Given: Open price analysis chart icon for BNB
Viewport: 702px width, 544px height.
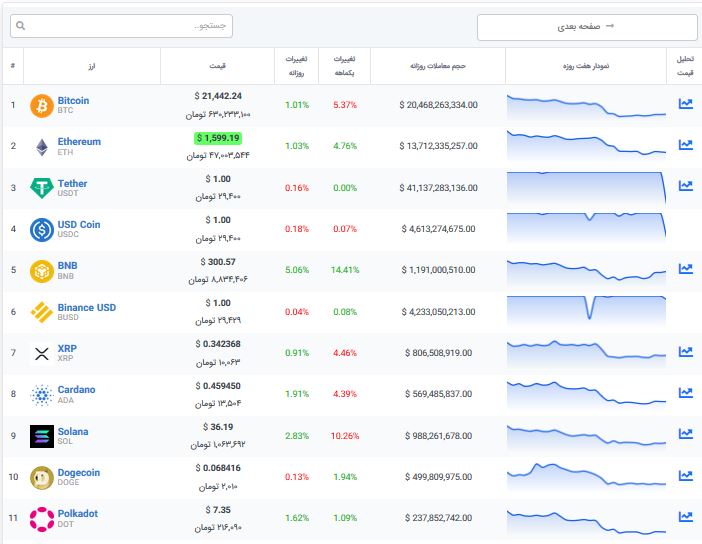Looking at the screenshot, I should click(685, 269).
